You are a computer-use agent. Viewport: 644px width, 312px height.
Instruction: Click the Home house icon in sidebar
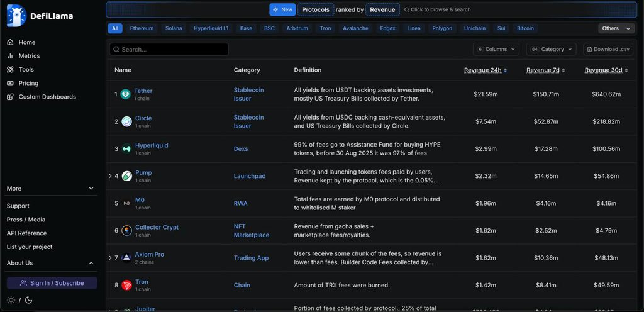click(10, 42)
